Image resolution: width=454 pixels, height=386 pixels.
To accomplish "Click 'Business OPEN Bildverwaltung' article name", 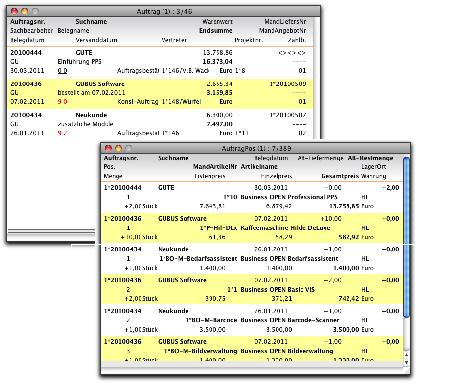I will (x=287, y=351).
